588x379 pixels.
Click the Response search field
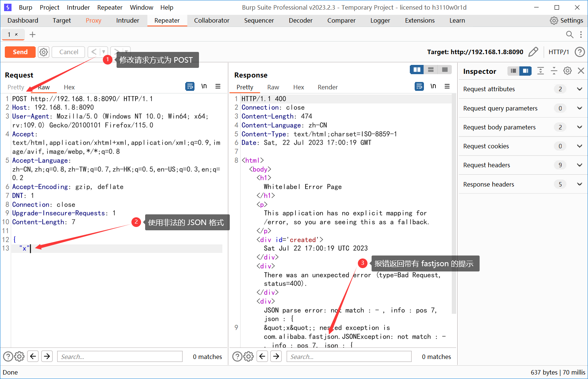(349, 356)
